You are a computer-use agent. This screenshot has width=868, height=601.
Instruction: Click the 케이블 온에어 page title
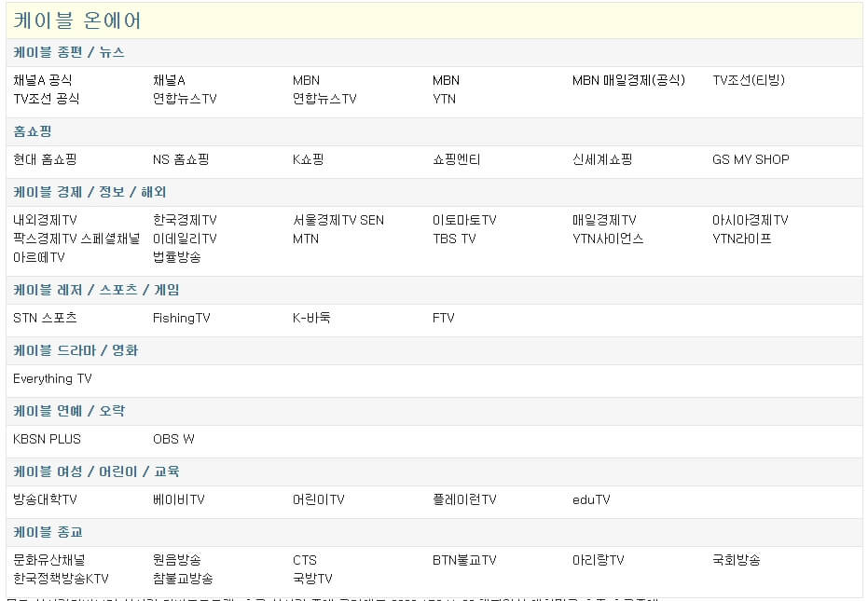[77, 20]
